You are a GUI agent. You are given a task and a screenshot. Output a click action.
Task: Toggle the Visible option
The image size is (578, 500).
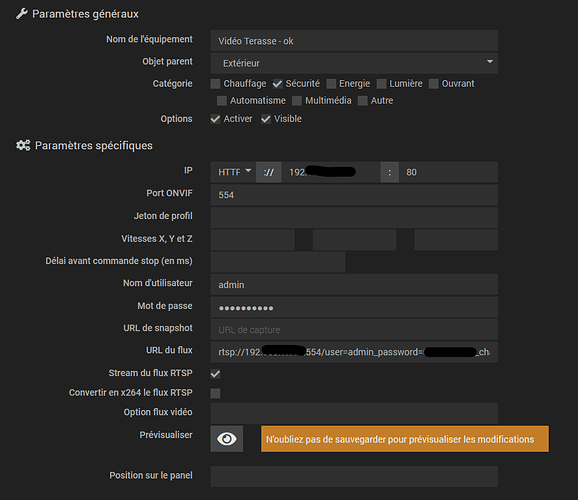(266, 119)
